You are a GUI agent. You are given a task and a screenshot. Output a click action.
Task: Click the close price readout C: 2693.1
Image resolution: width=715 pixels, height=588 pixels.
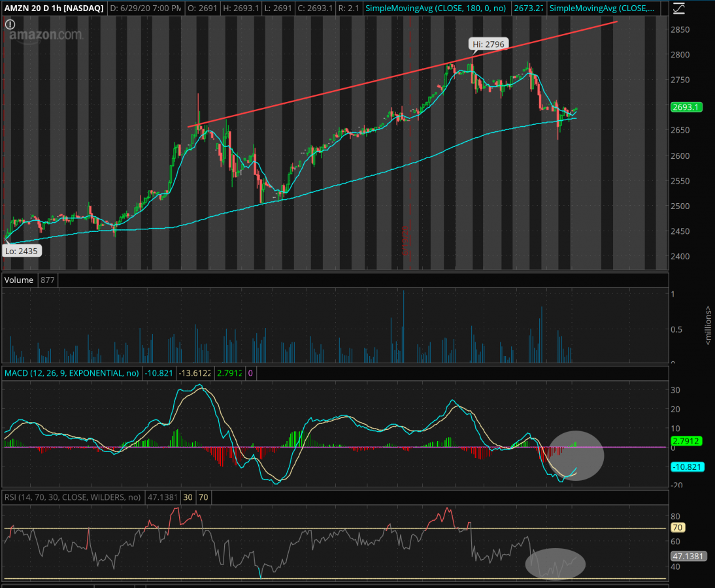tap(314, 8)
